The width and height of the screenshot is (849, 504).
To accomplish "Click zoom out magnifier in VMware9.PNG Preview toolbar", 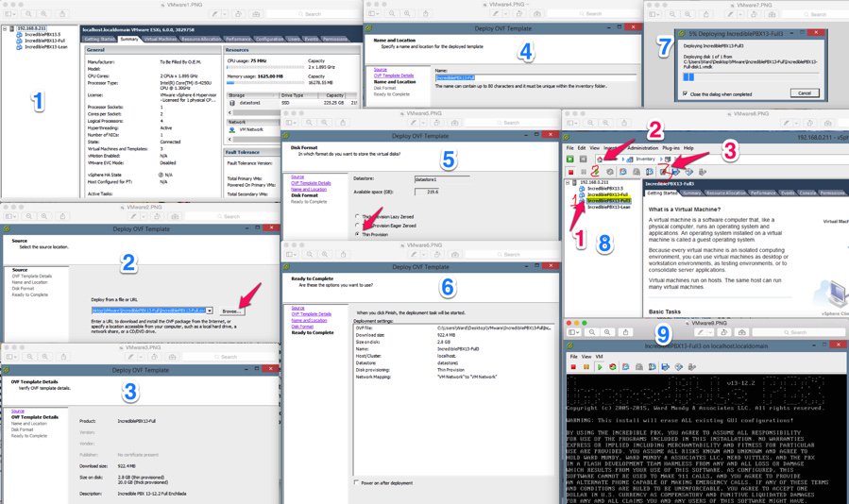I will click(x=592, y=332).
